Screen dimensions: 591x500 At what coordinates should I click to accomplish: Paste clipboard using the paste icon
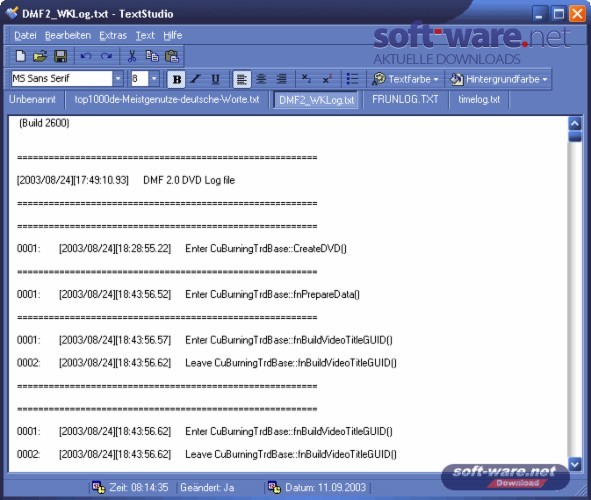point(172,57)
